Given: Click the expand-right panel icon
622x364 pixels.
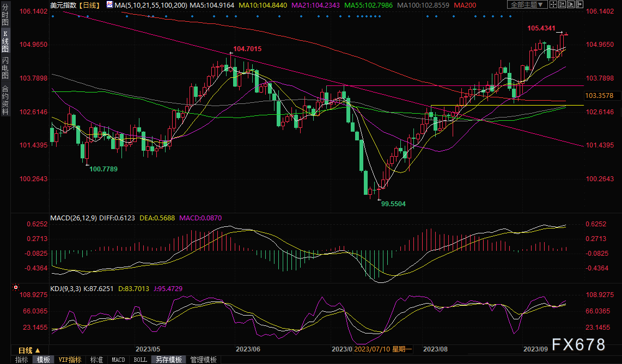Looking at the screenshot, I should click(x=579, y=4).
